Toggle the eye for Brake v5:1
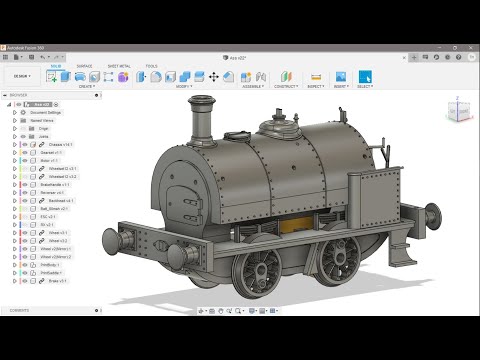The image size is (480, 360). pyautogui.click(x=25, y=281)
